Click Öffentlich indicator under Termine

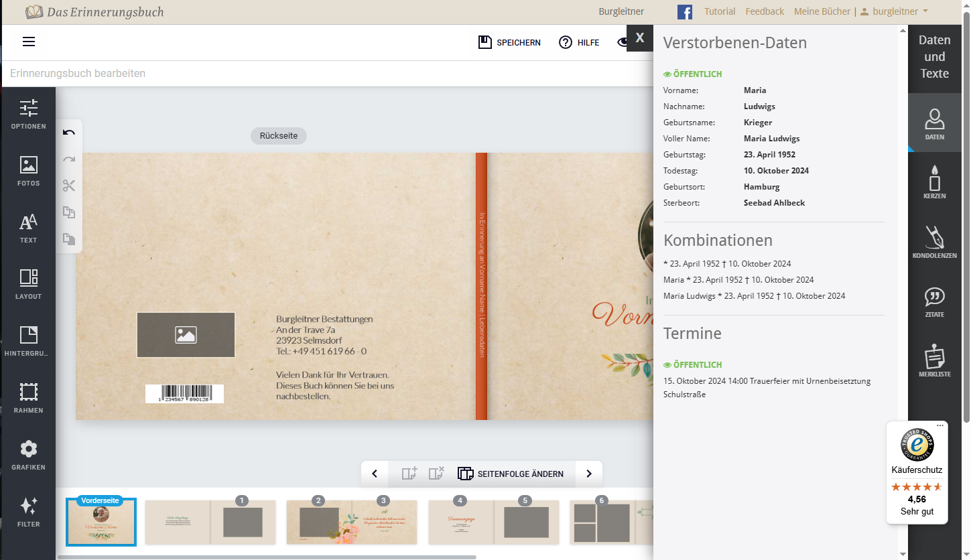(692, 365)
